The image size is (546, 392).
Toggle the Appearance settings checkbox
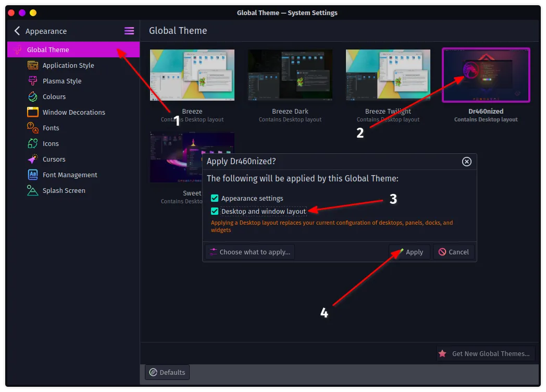[215, 198]
